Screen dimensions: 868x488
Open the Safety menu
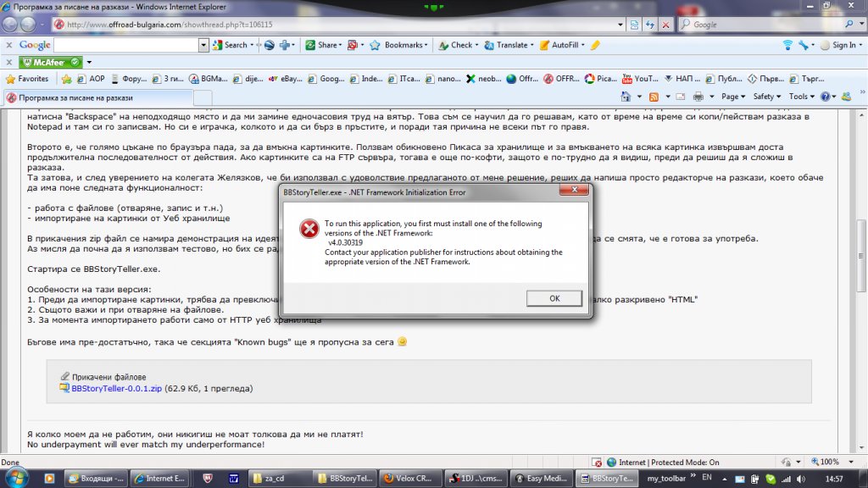(766, 97)
